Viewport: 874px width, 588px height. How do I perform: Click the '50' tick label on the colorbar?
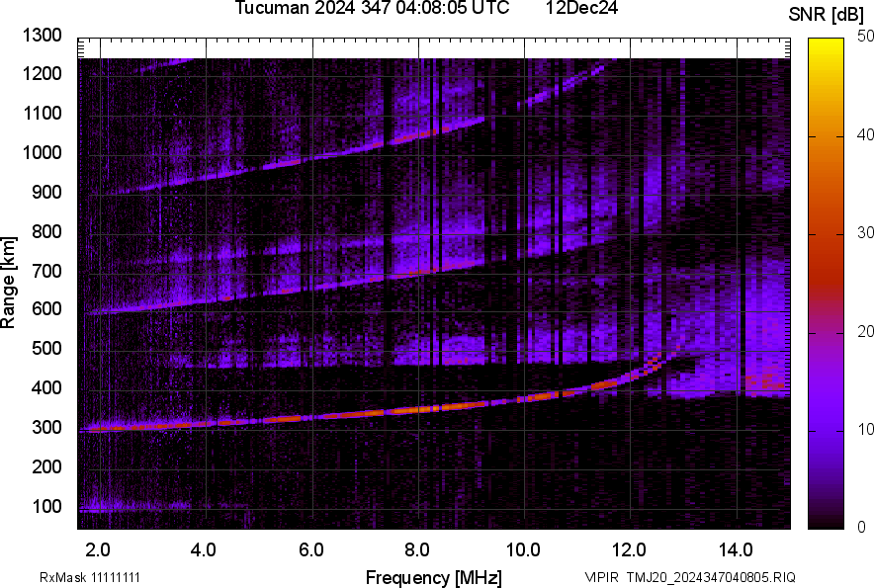coord(865,36)
